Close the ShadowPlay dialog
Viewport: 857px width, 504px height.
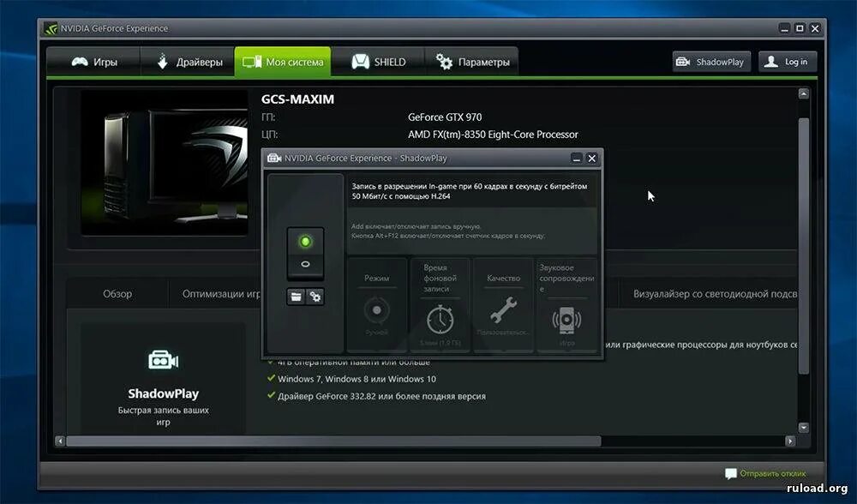point(591,158)
